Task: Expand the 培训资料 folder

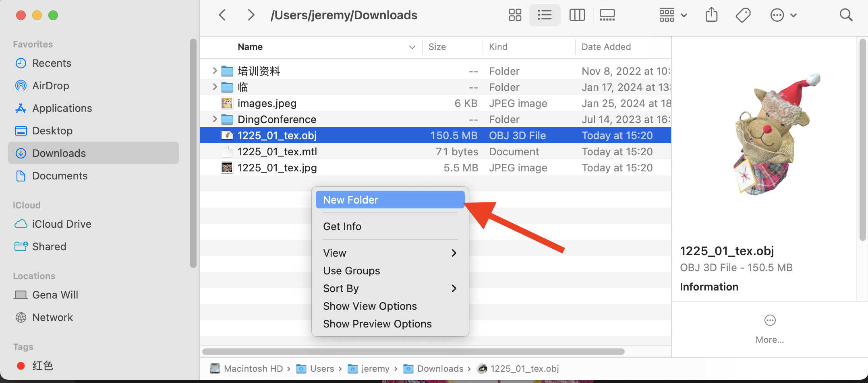Action: pos(215,71)
